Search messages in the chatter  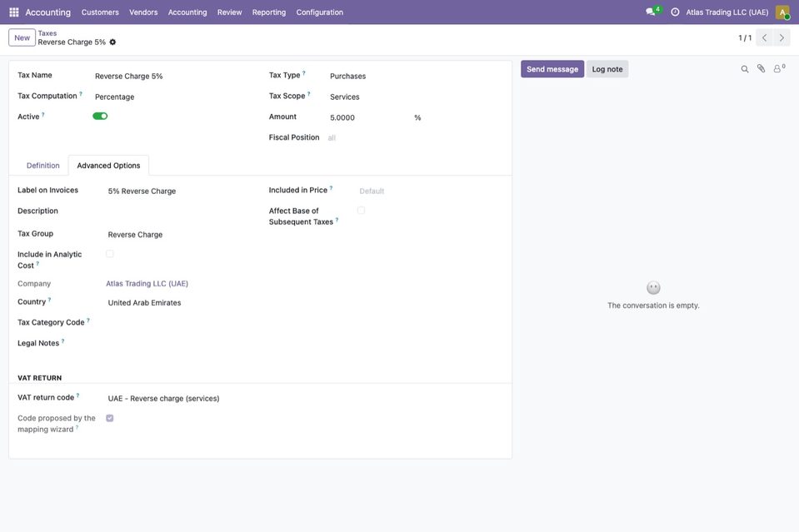(x=745, y=69)
